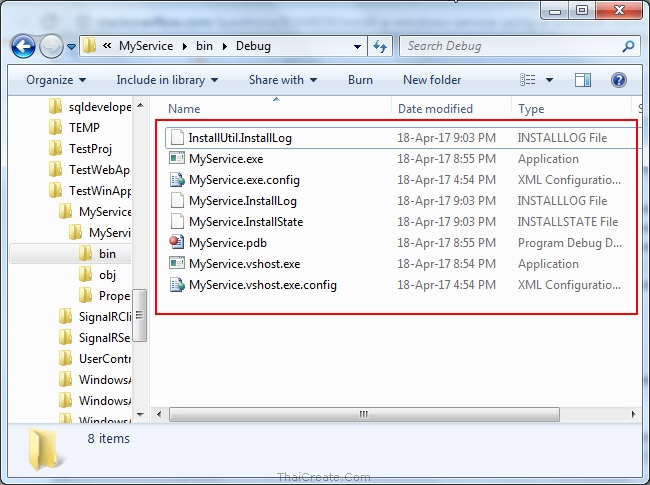Screen dimensions: 650x485
Task: Go back with the blue Back arrow
Action: tap(23, 46)
